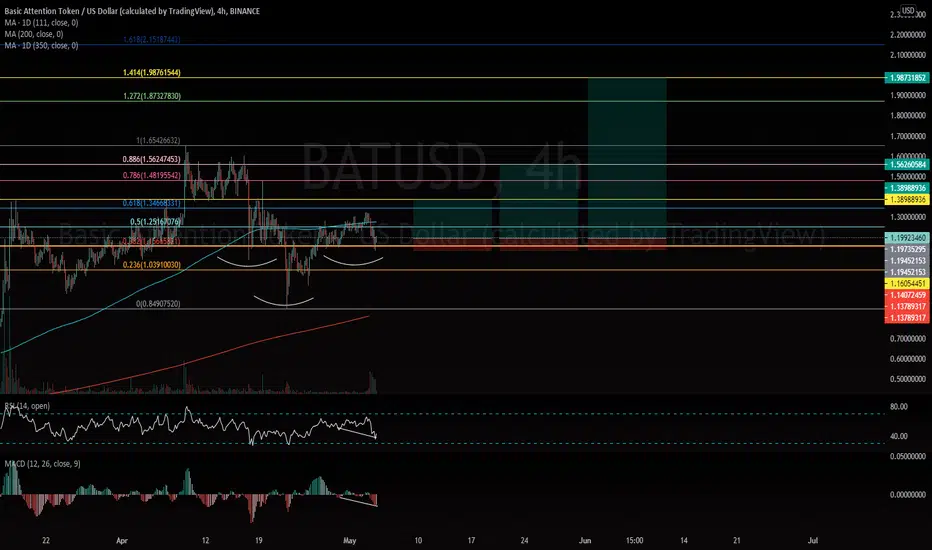The image size is (932, 550).
Task: Click the 1.272(1.87327830) Fibonacci label
Action: coord(152,96)
